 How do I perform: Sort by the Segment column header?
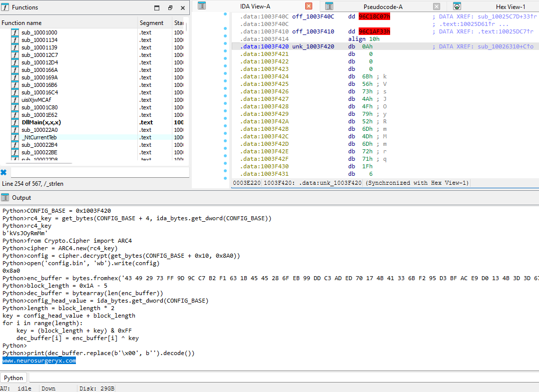(x=155, y=22)
